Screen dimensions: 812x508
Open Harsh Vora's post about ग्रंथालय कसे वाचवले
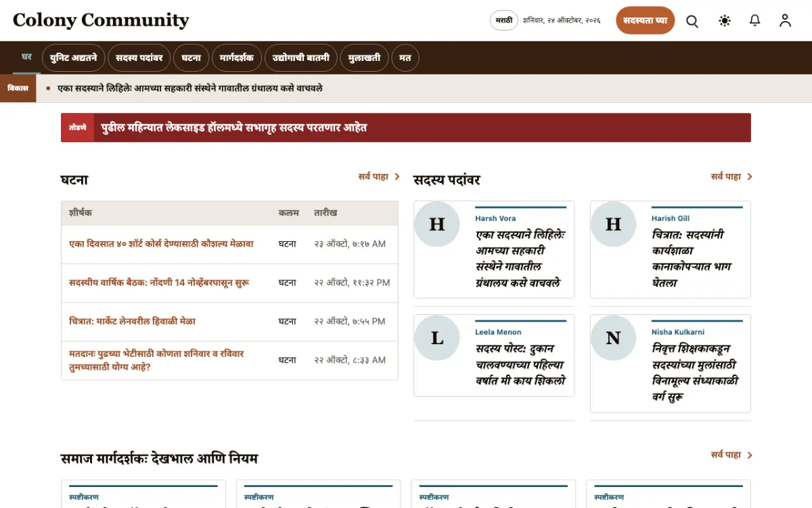(x=520, y=259)
